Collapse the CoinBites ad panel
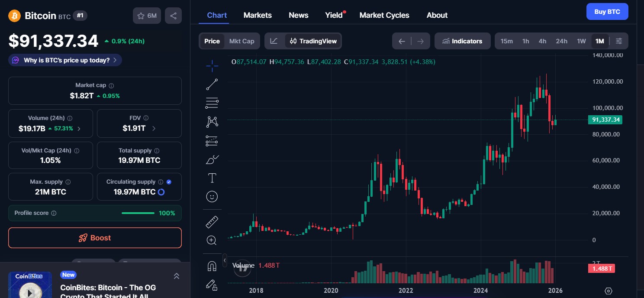644x298 pixels. coord(177,276)
